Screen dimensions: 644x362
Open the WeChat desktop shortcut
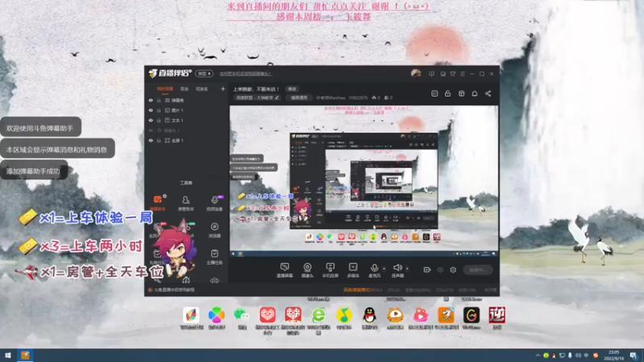tap(242, 318)
